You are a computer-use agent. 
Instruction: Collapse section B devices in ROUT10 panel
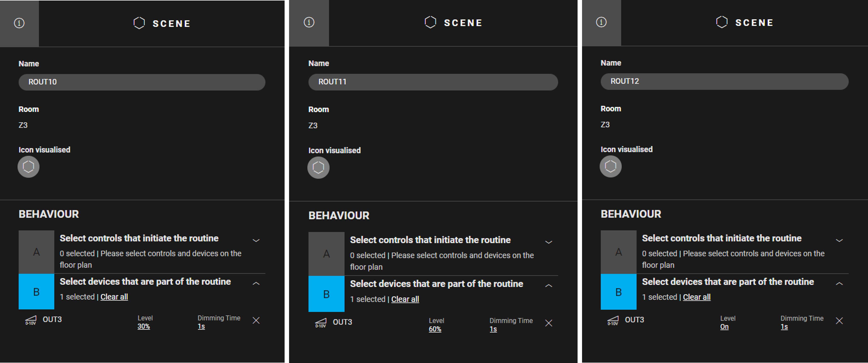(x=256, y=283)
